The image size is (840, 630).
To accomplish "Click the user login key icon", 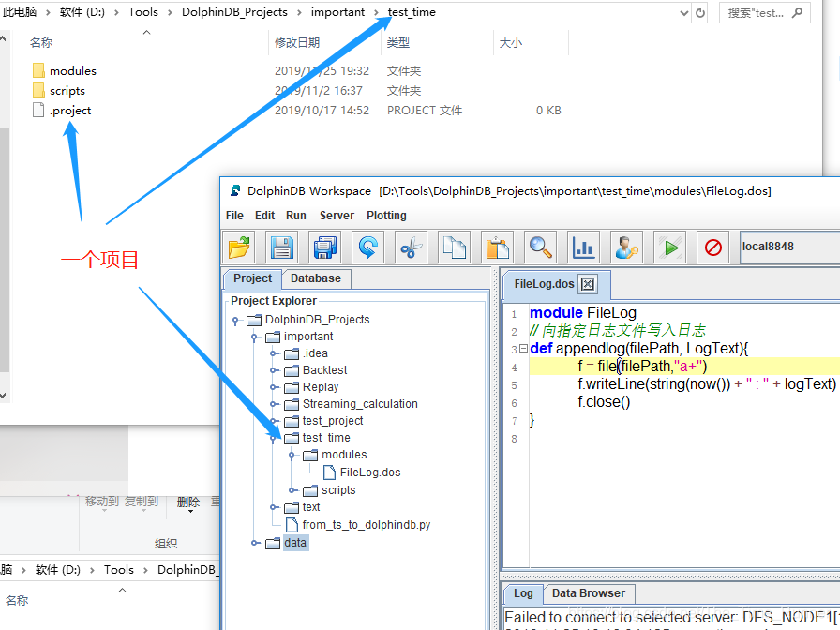I will [626, 247].
